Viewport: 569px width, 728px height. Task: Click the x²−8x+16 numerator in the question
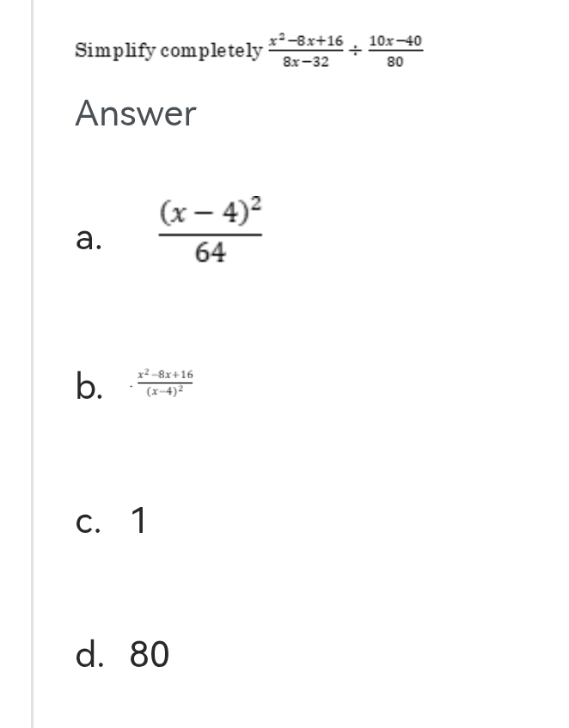pyautogui.click(x=305, y=40)
